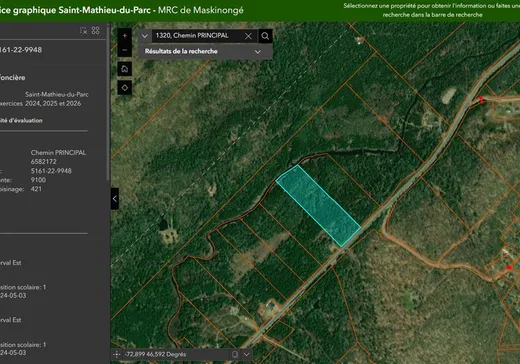
Task: Select the highlighted cyan parcel on the map
Action: click(318, 205)
